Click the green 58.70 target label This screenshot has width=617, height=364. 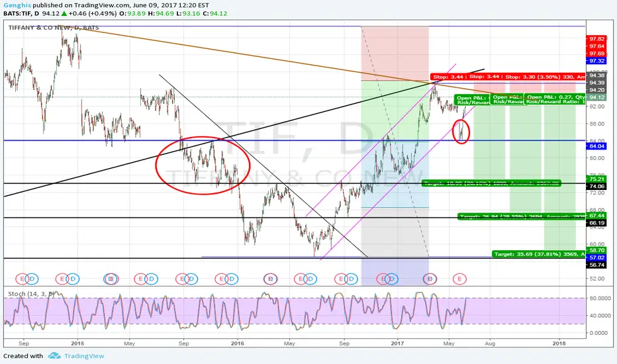pyautogui.click(x=596, y=250)
